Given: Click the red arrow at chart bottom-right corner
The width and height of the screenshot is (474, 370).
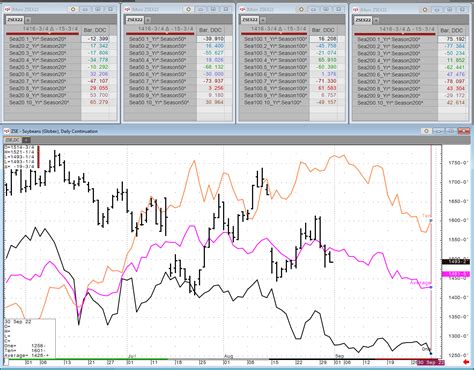Looking at the screenshot, I should point(467,362).
